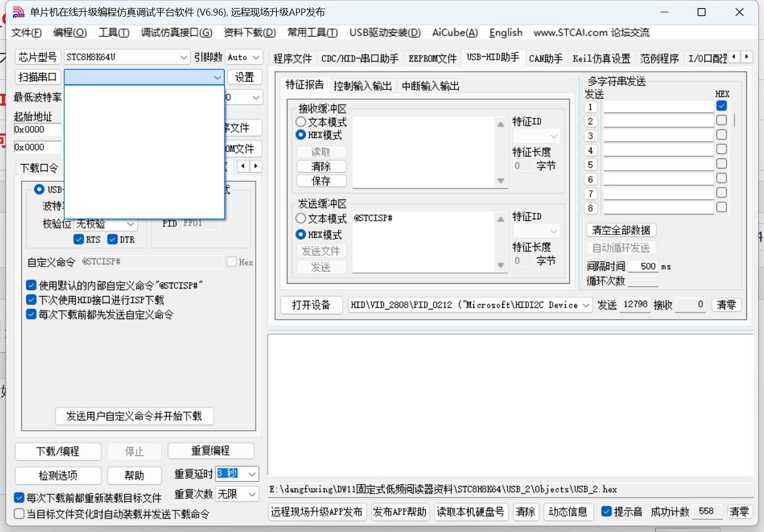Uncheck 下次使用HID接口进行ISP下载
The image size is (764, 532).
(32, 300)
